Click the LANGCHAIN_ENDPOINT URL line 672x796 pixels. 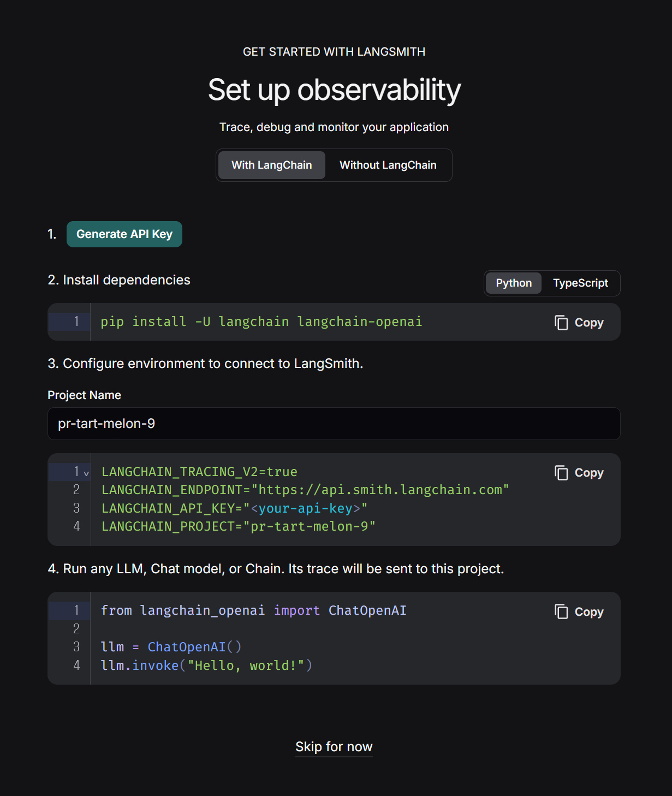click(305, 490)
